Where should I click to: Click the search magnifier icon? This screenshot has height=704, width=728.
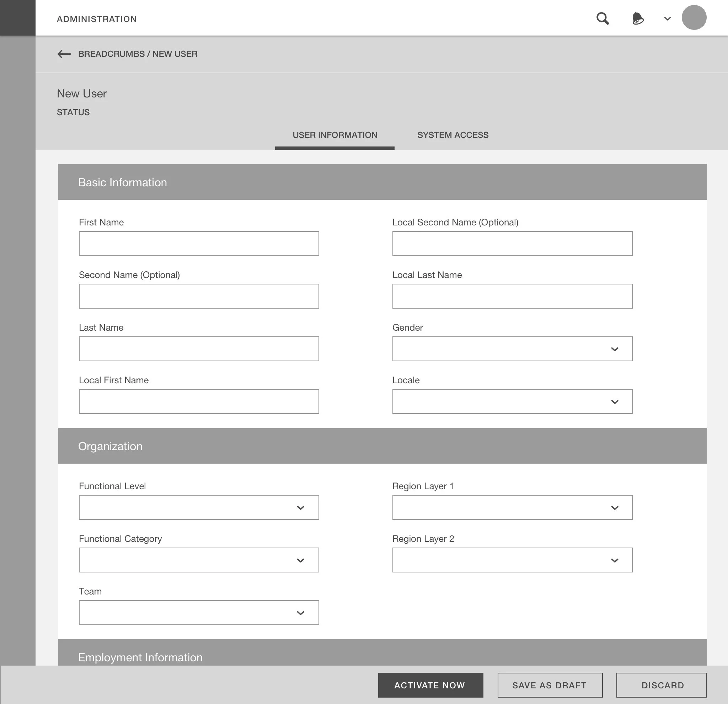point(603,18)
